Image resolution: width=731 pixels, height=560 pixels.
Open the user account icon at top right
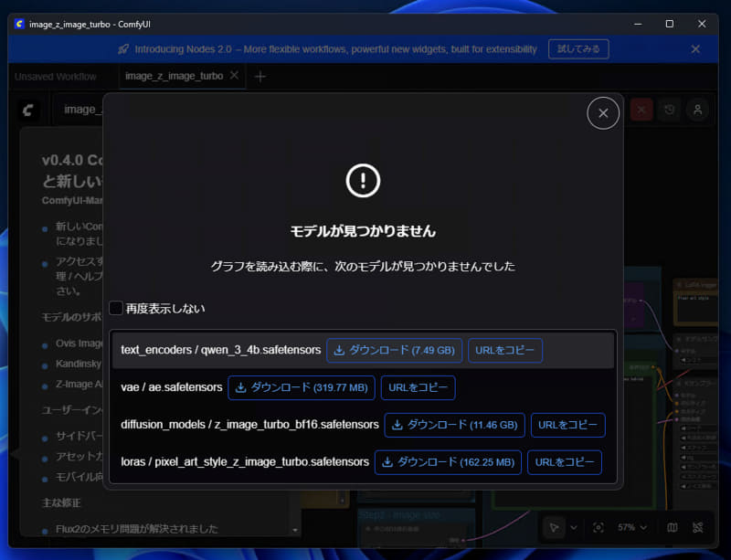[x=697, y=110]
